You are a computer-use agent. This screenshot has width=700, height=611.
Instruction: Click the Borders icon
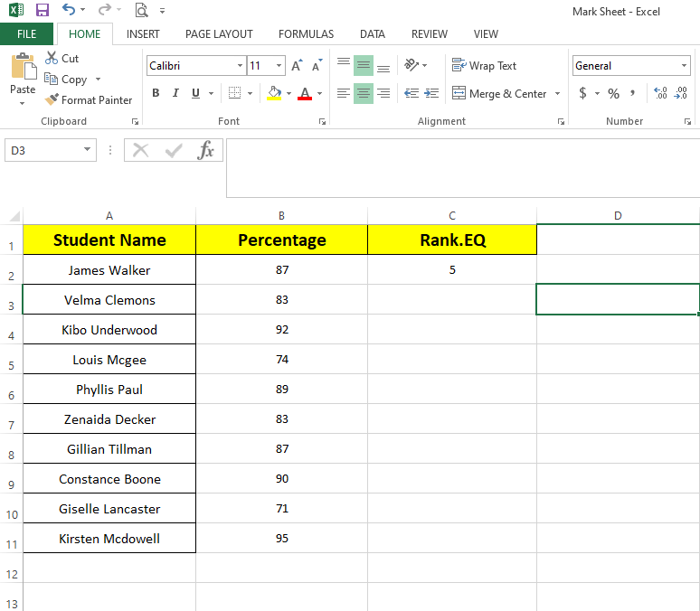[235, 93]
